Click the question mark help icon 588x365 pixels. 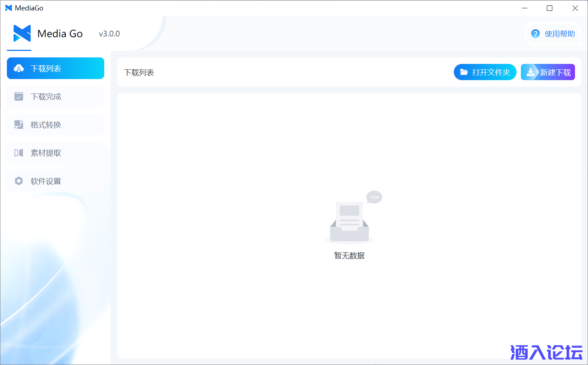point(535,34)
